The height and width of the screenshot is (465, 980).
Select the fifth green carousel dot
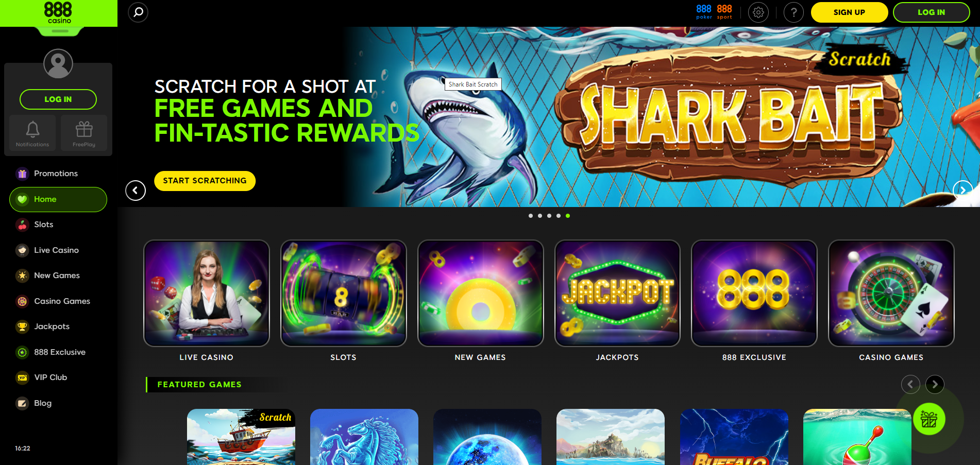coord(568,216)
